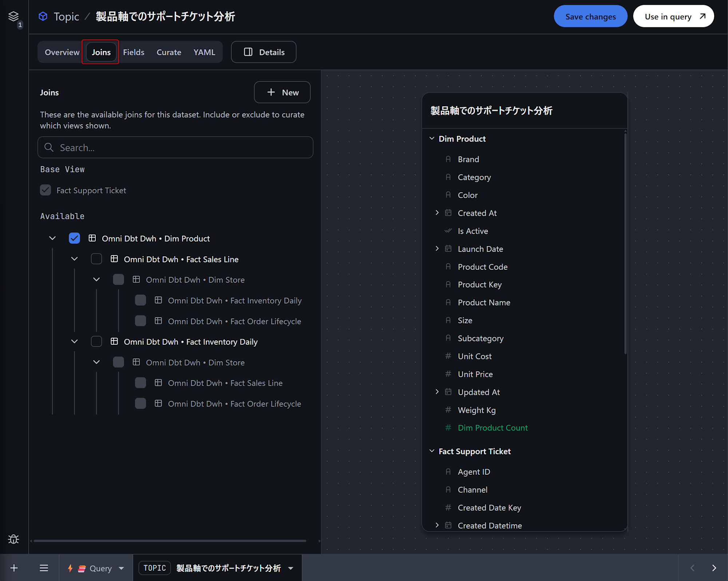
Task: Click the bug icon in left sidebar
Action: tap(13, 539)
